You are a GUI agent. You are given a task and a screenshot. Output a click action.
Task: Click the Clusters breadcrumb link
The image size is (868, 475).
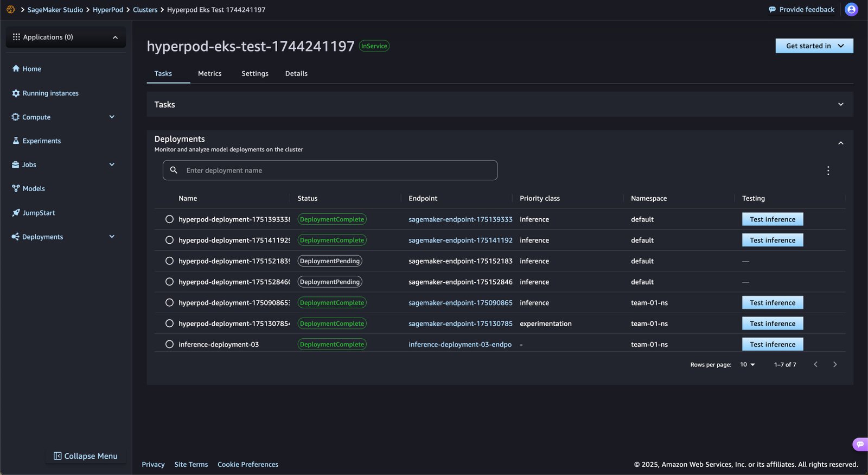(x=145, y=10)
